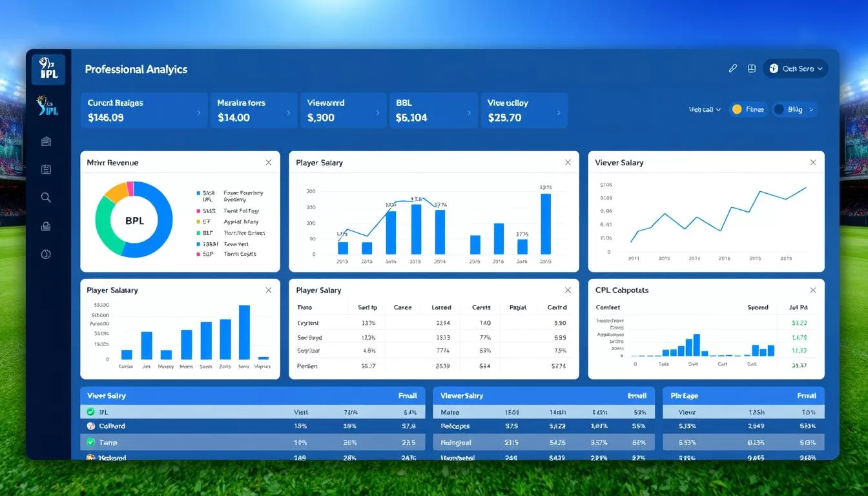Image resolution: width=868 pixels, height=496 pixels.
Task: Open the home icon in the sidebar
Action: tap(46, 141)
